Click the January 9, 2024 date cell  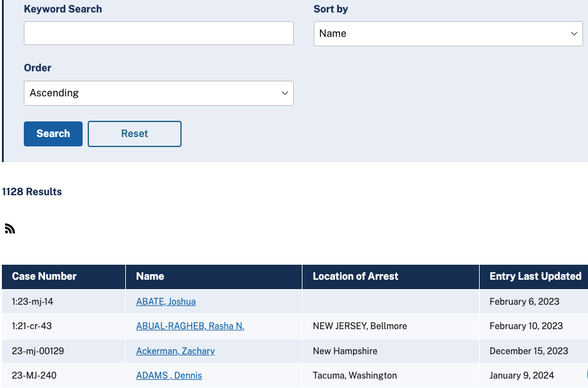coord(534,375)
